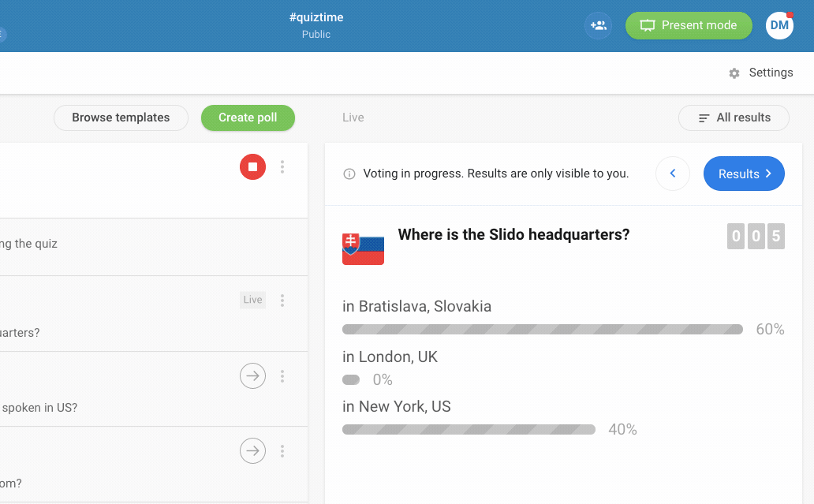Select the poll row ending "ng the quiz"
The width and height of the screenshot is (814, 504).
[x=154, y=247]
